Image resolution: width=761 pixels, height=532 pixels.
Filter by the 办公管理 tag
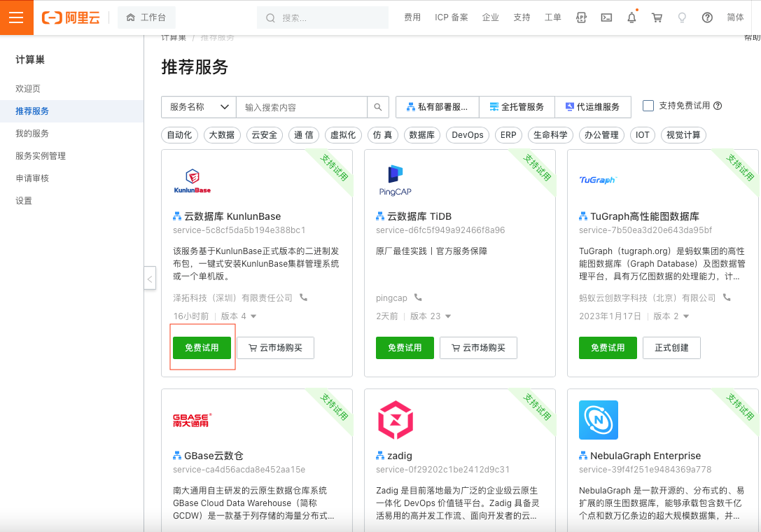pyautogui.click(x=601, y=135)
